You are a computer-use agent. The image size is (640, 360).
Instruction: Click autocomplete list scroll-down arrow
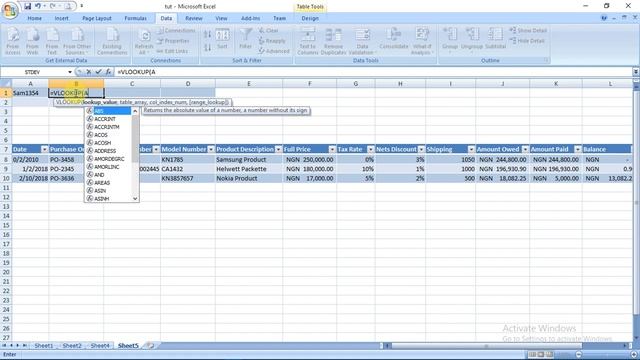tap(135, 198)
